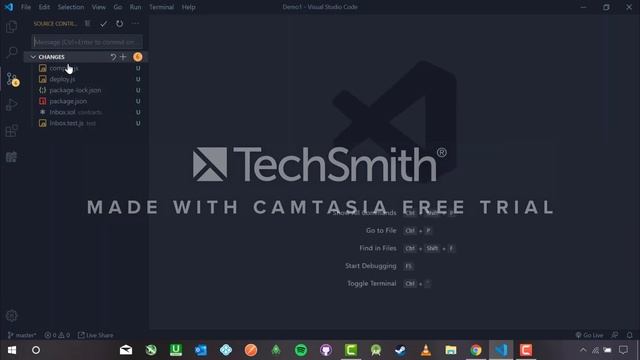The height and width of the screenshot is (360, 640).
Task: Open the Run and Debug view
Action: coord(12,105)
